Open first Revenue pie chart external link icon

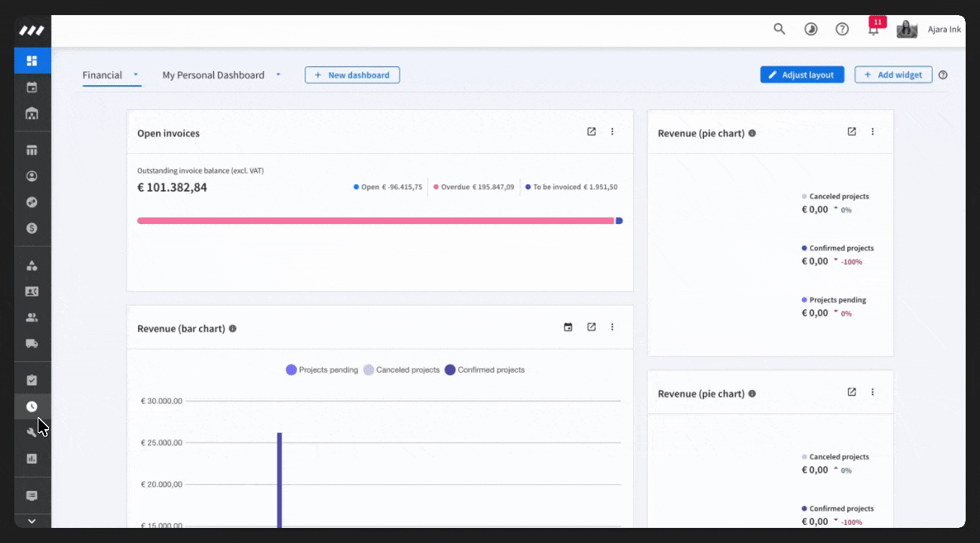852,131
